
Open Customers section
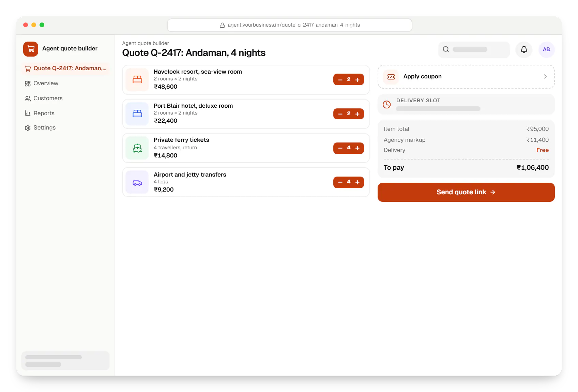pos(65,99)
